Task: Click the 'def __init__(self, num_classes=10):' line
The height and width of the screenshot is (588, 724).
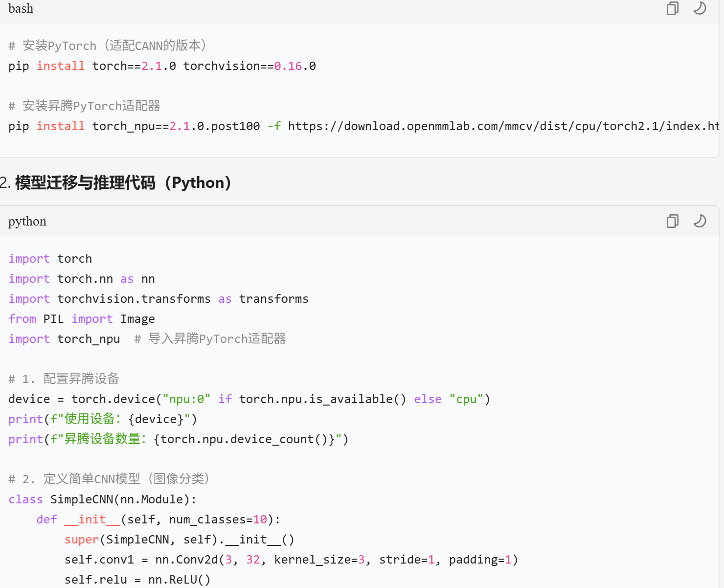Action: [158, 520]
